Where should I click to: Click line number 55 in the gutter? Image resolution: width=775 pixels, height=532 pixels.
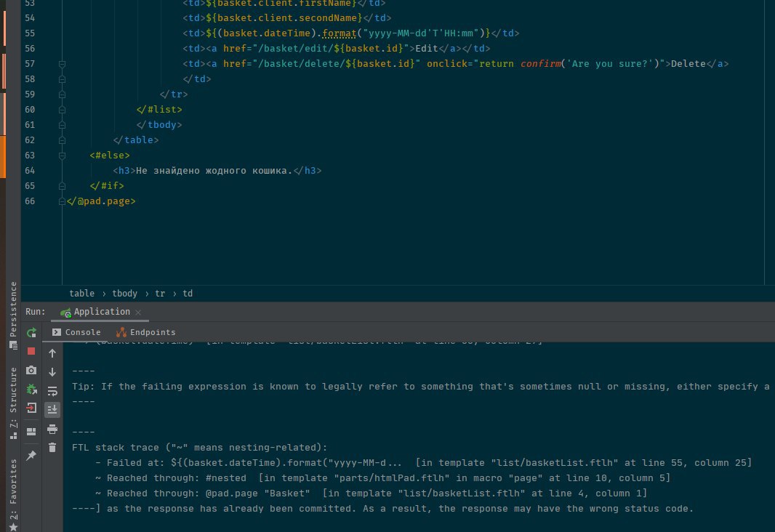[x=30, y=33]
